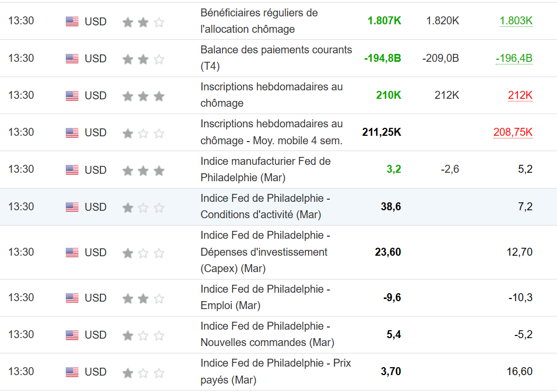Click the actual value 38,6
This screenshot has height=392, width=557.
click(391, 207)
